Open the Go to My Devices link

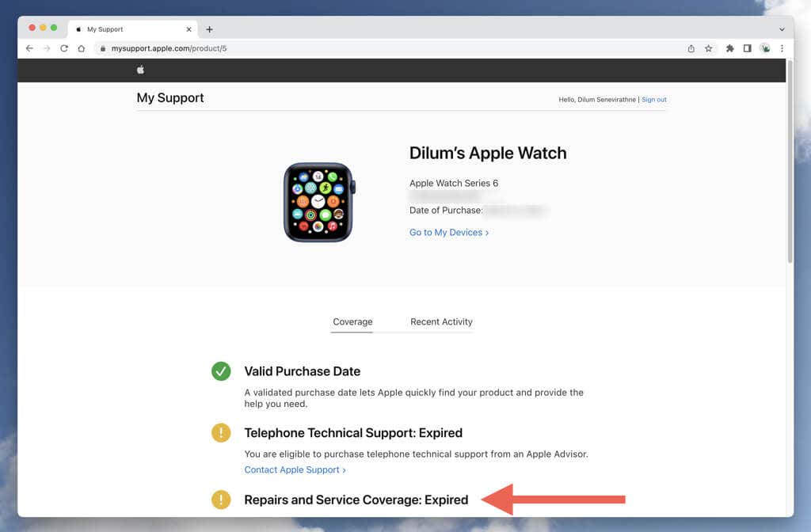click(x=448, y=233)
